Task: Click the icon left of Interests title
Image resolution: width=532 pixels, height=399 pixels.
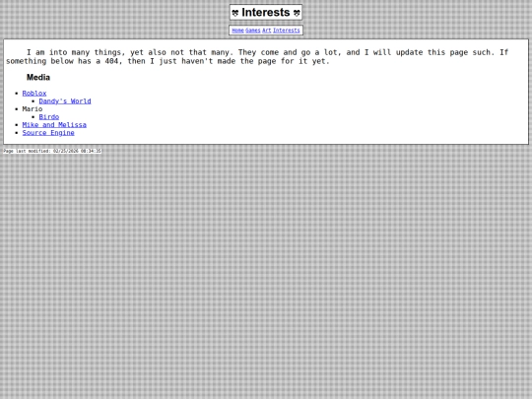Action: tap(235, 13)
